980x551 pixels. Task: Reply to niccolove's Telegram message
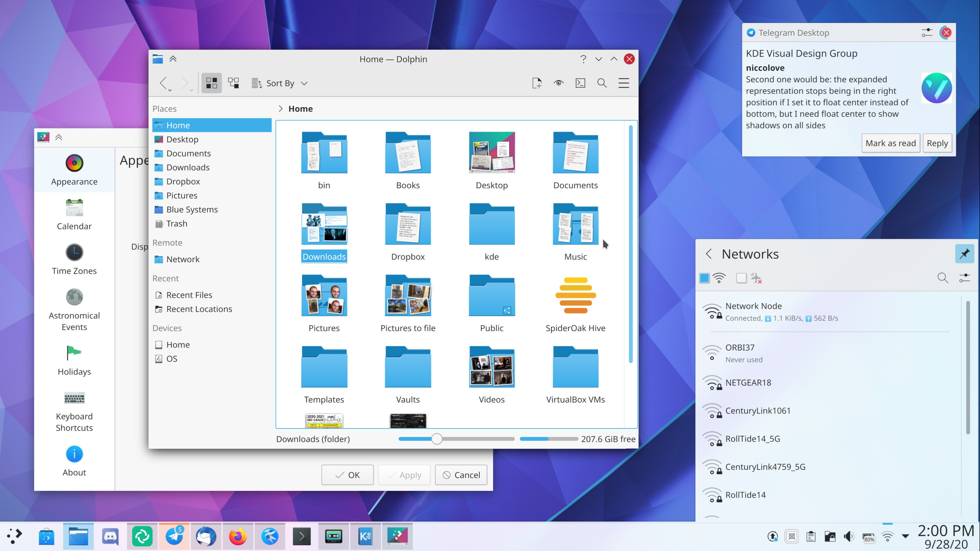937,143
